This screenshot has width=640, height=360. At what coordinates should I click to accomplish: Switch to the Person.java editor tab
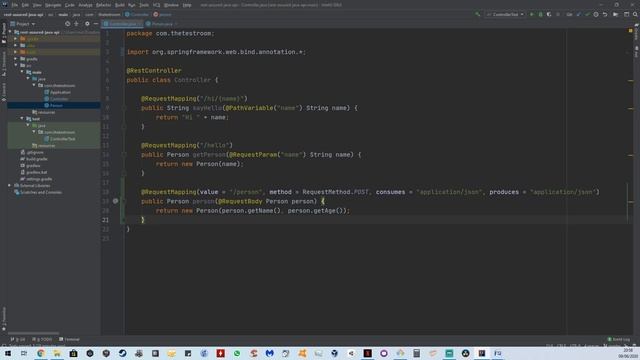[161, 24]
